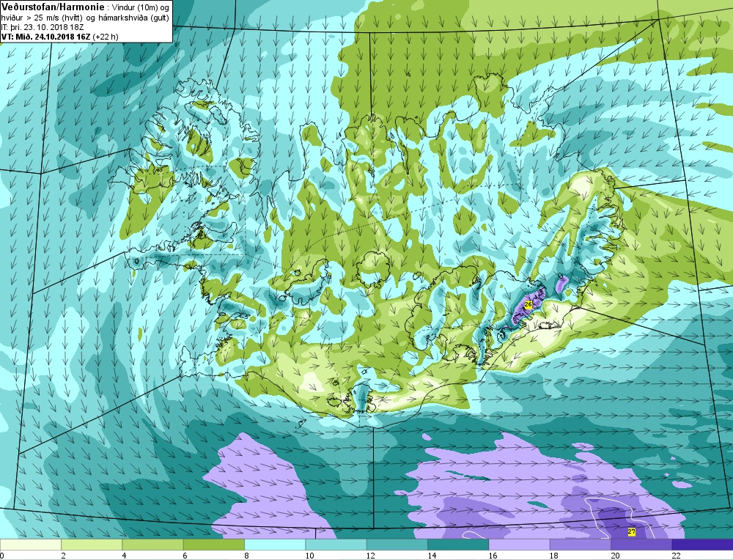Viewport: 733px width, 560px height.
Task: Click the legend scale number 22
Action: click(x=677, y=556)
